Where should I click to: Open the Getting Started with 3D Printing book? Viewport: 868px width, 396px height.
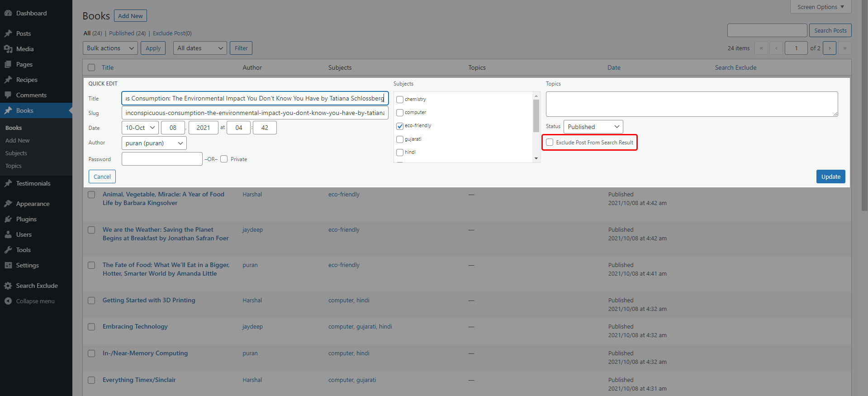(149, 300)
